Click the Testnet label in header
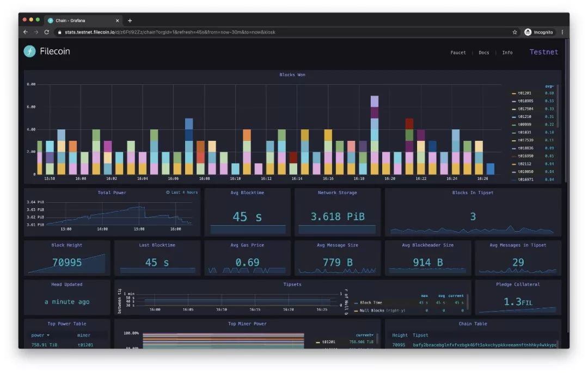Viewport: 588px width, 373px height. coord(543,52)
